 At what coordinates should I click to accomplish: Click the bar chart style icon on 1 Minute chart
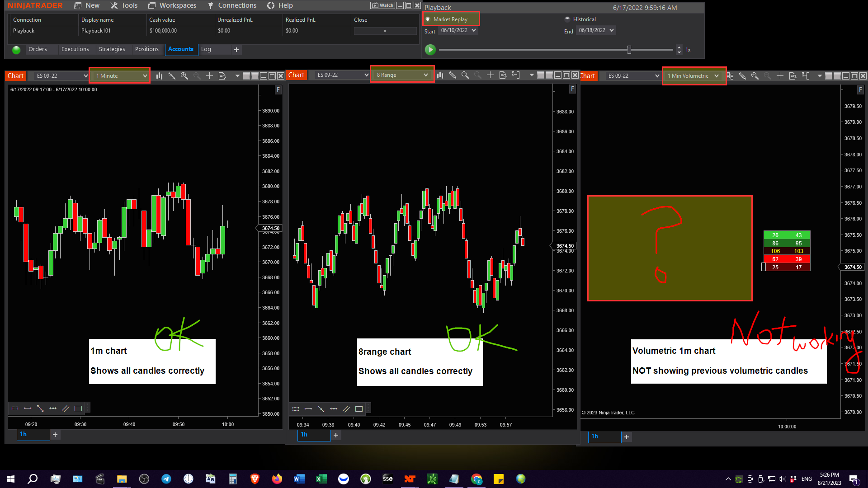point(159,76)
